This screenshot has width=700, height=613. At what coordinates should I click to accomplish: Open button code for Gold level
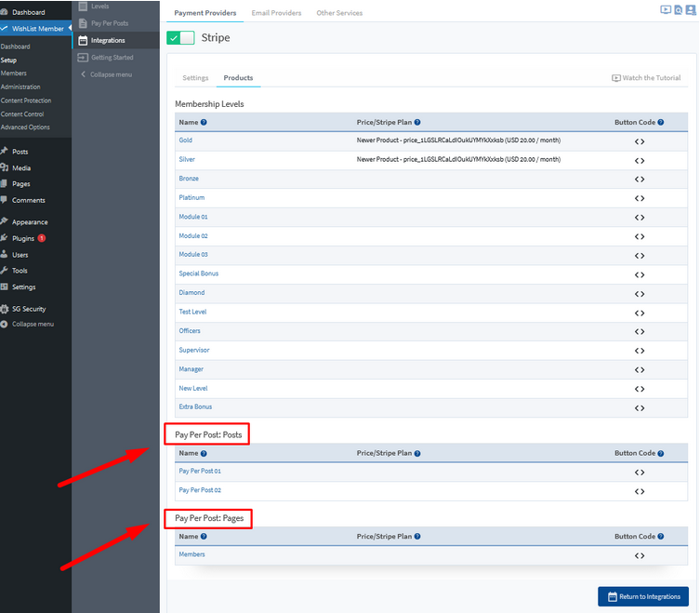coord(640,141)
